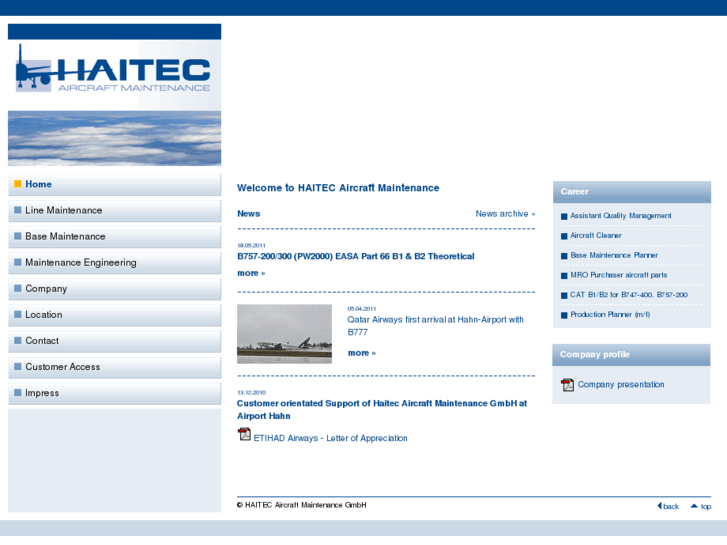
Task: Open the Company presentation PDF icon
Action: [567, 385]
